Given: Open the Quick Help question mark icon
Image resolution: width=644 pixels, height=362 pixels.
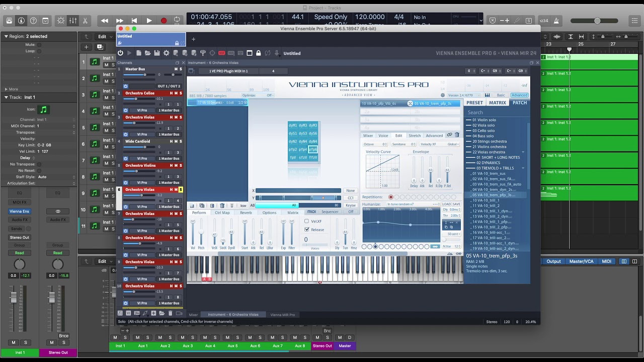Looking at the screenshot, I should [x=33, y=21].
